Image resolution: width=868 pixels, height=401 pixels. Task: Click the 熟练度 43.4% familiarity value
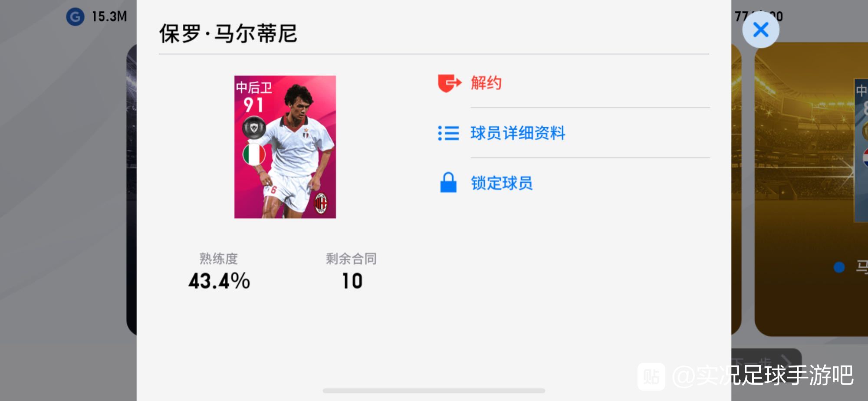(219, 281)
